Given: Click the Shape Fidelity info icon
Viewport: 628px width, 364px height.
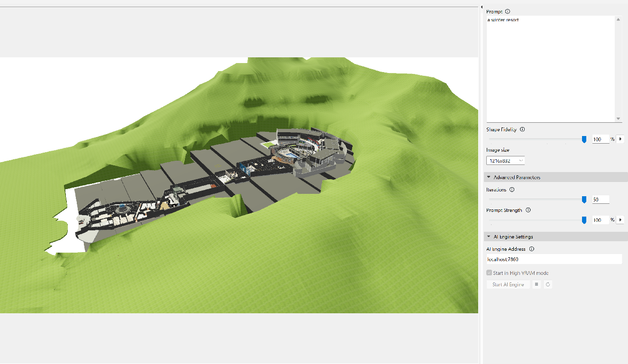Looking at the screenshot, I should point(522,129).
